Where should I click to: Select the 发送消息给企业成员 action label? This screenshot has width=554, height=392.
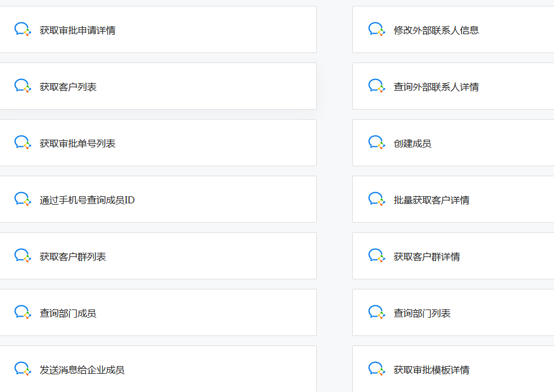(x=82, y=370)
